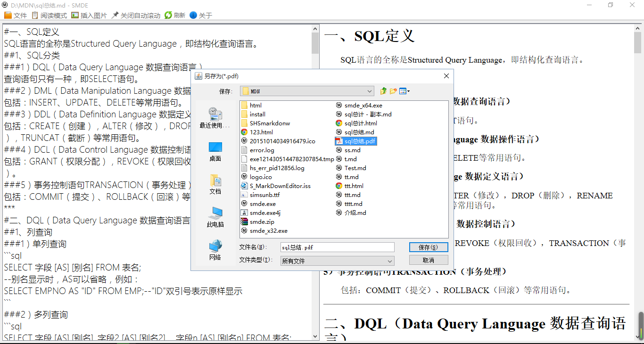Viewport: 644px width, 344px height.
Task: Select the logo.ico file
Action: pos(256,177)
